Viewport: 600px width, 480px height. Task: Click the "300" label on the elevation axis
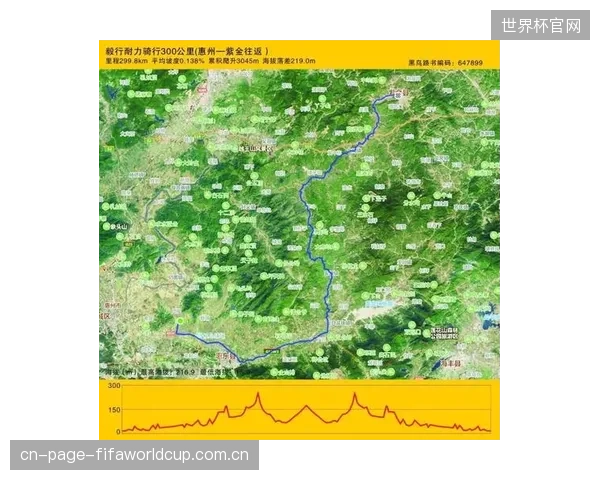click(114, 385)
